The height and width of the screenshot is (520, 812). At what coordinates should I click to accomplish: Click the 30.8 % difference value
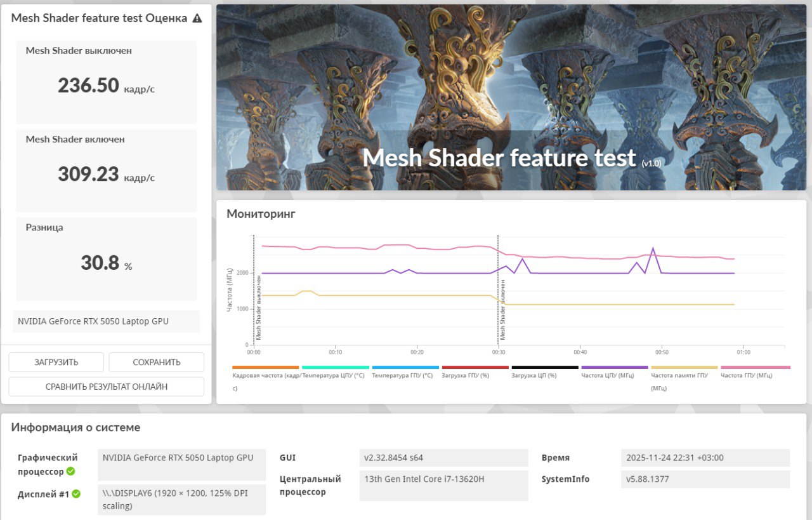pyautogui.click(x=107, y=263)
